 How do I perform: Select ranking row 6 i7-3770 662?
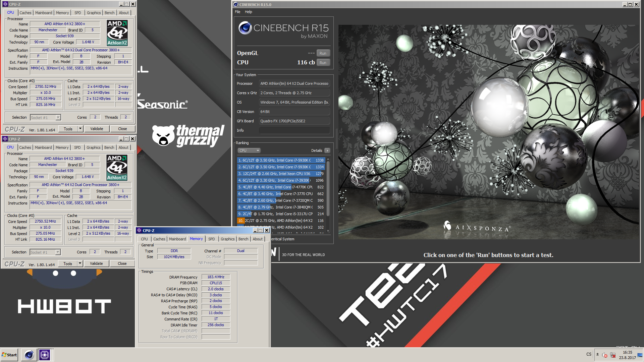(x=281, y=194)
